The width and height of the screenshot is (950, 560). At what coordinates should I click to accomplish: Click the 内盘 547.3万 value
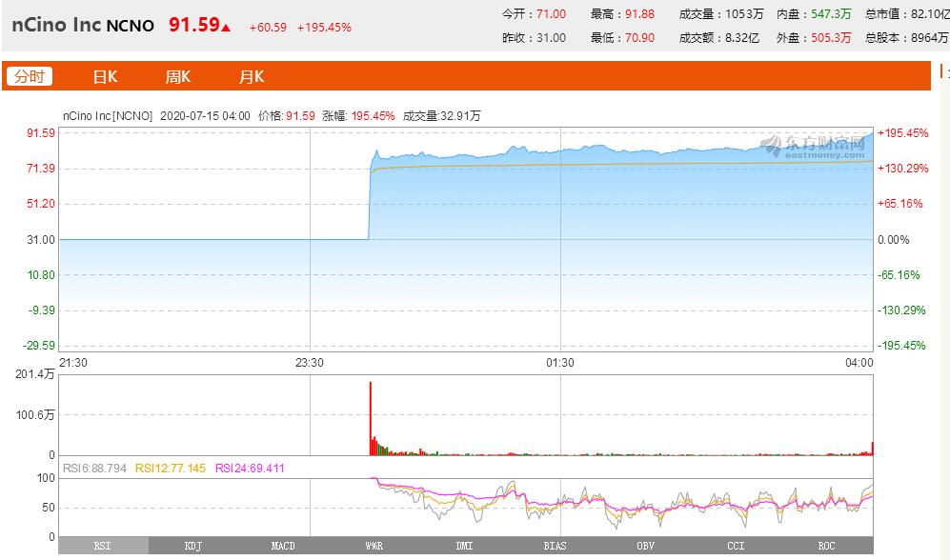pyautogui.click(x=831, y=14)
